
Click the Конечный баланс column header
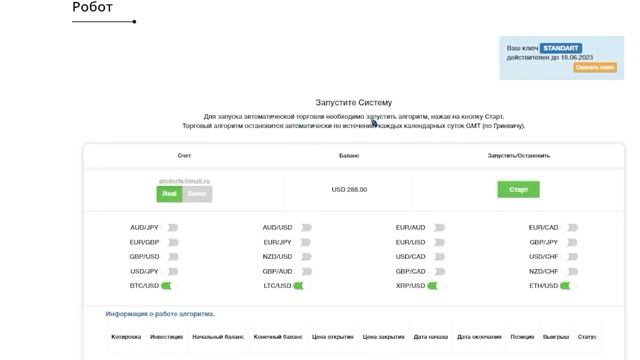point(278,337)
